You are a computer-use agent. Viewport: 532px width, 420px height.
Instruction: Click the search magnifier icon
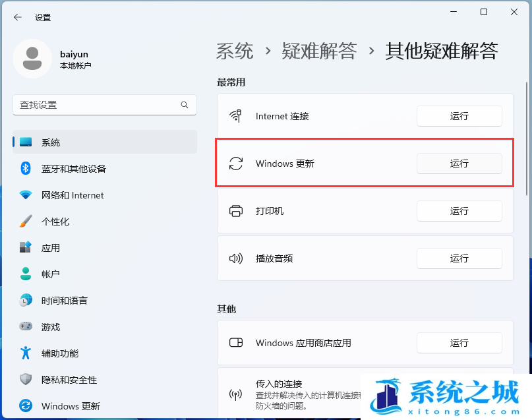point(184,105)
